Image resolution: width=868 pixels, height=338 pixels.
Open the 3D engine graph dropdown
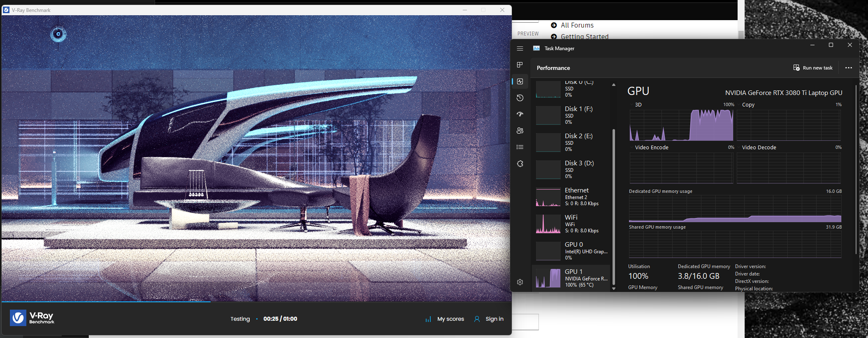[x=636, y=105]
